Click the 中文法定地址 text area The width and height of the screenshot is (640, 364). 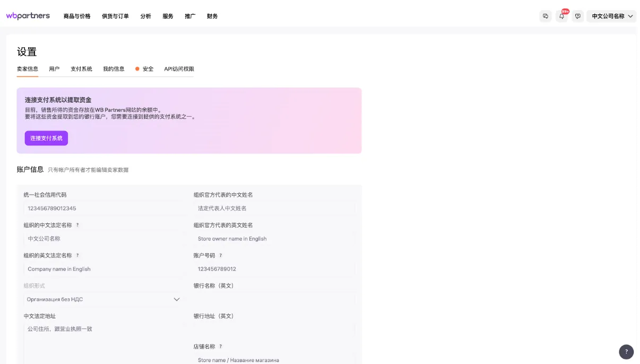(x=103, y=344)
